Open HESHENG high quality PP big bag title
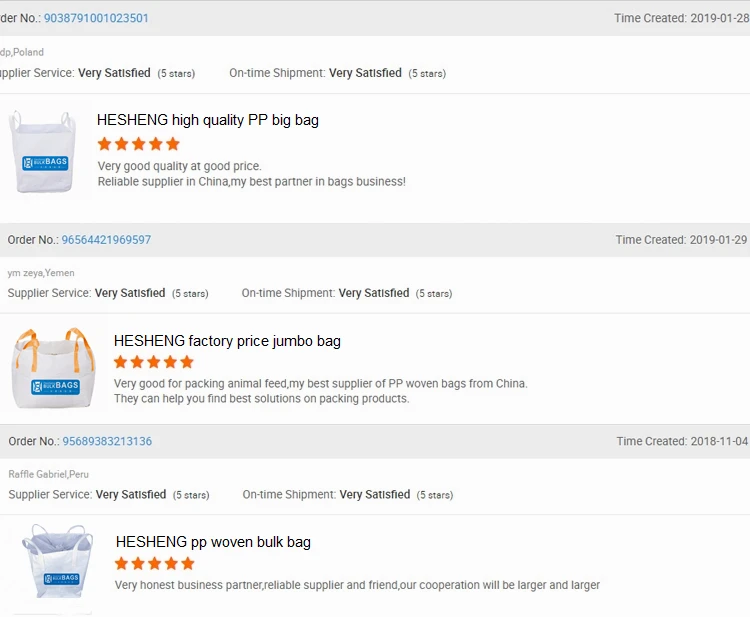 coord(208,120)
